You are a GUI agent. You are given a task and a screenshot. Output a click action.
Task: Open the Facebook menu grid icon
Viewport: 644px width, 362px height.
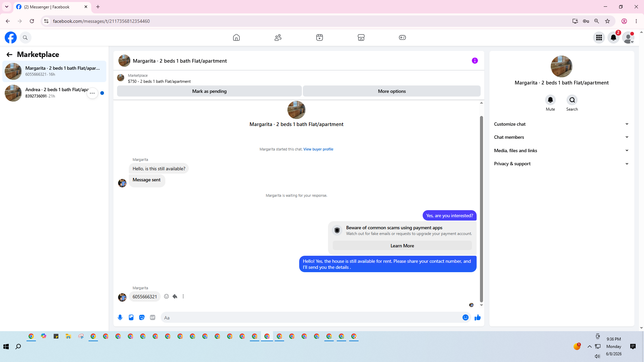point(599,38)
